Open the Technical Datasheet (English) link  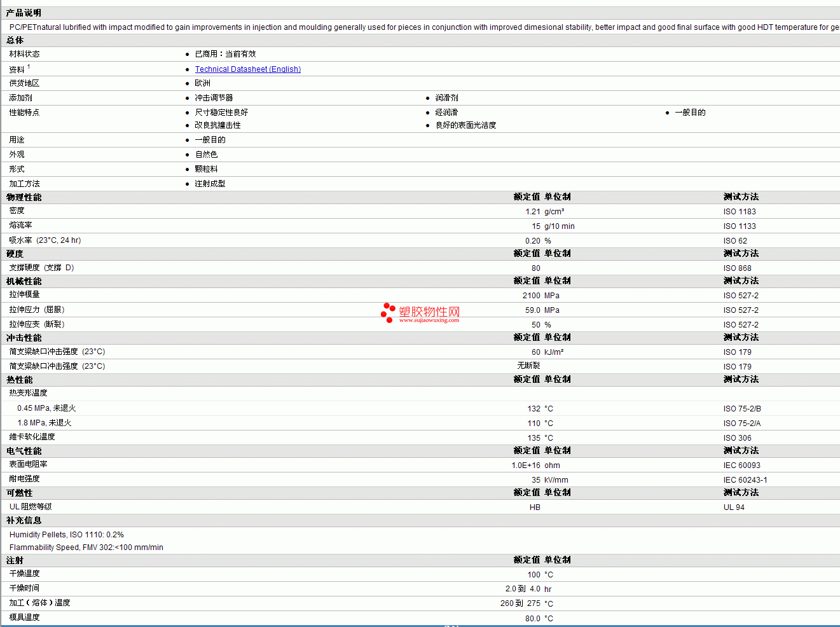click(248, 69)
